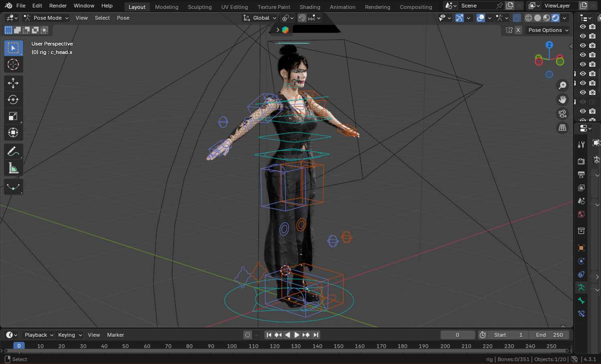Image resolution: width=601 pixels, height=364 pixels.
Task: Open the Render properties tab
Action: point(581,161)
